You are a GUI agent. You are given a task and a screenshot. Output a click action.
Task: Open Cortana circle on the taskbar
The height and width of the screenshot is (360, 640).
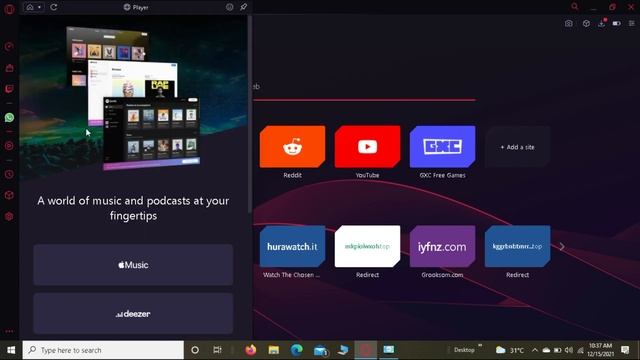tap(195, 350)
